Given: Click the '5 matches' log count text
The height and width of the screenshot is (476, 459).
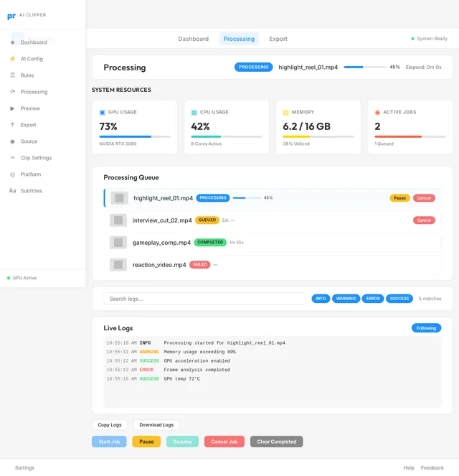Looking at the screenshot, I should pyautogui.click(x=430, y=299).
